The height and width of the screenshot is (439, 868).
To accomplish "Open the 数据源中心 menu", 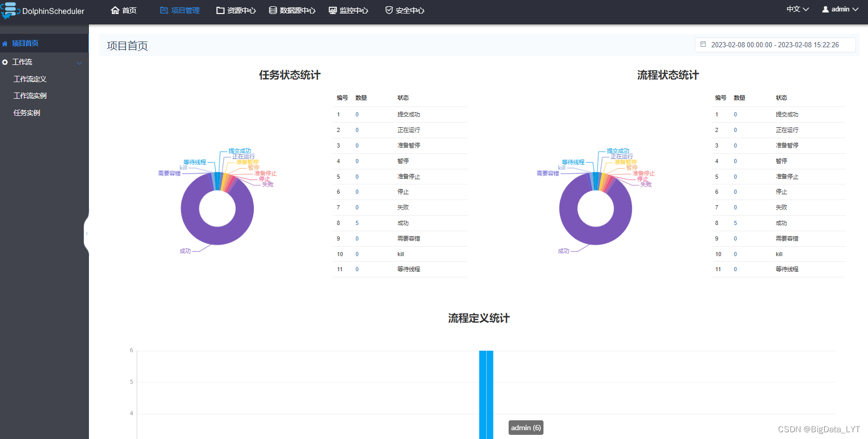I will [x=292, y=10].
